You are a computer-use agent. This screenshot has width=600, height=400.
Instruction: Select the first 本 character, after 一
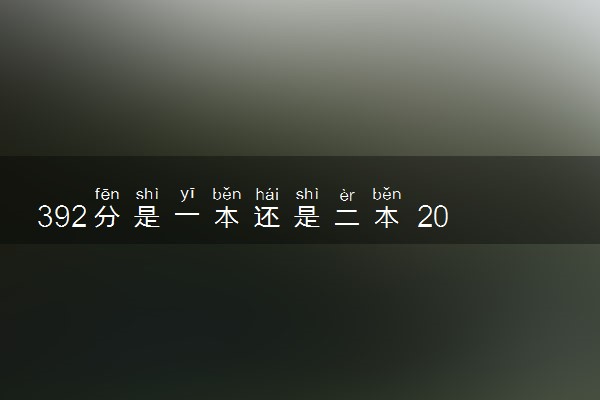coord(227,217)
